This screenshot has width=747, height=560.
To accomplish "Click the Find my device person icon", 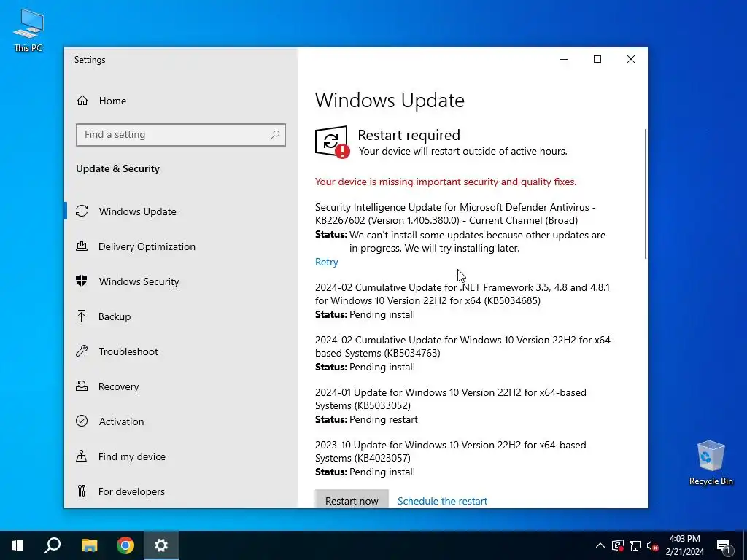I will [82, 456].
